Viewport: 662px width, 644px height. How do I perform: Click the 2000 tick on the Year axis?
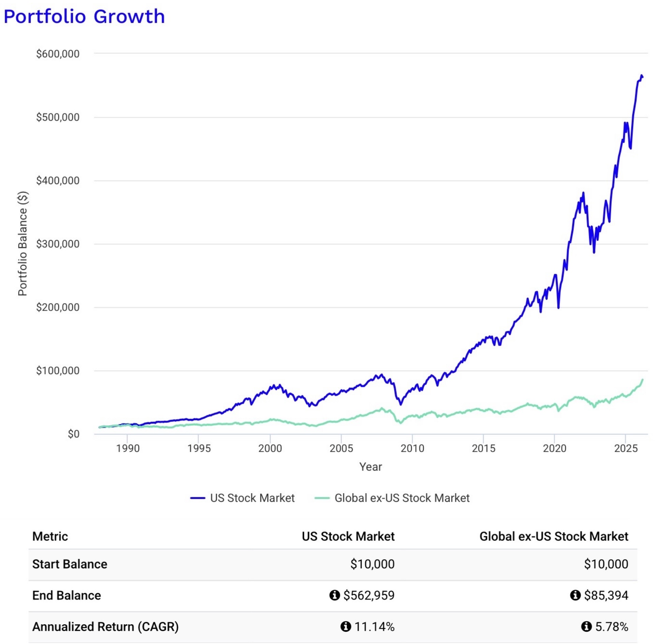[270, 448]
